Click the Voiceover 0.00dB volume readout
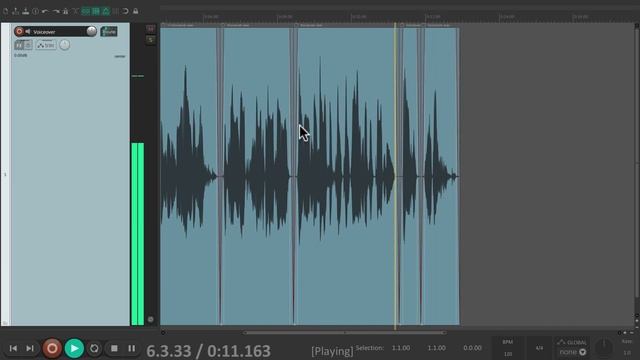The width and height of the screenshot is (640, 360). click(x=20, y=56)
